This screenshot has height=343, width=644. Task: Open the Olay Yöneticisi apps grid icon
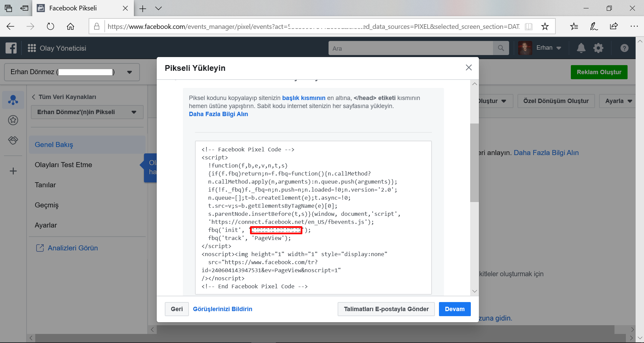(x=32, y=48)
